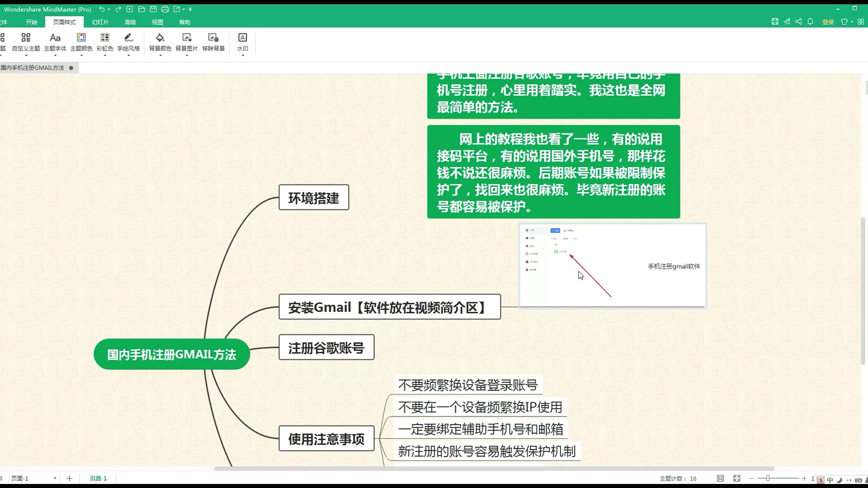Click the zoom in plus button

point(804,478)
